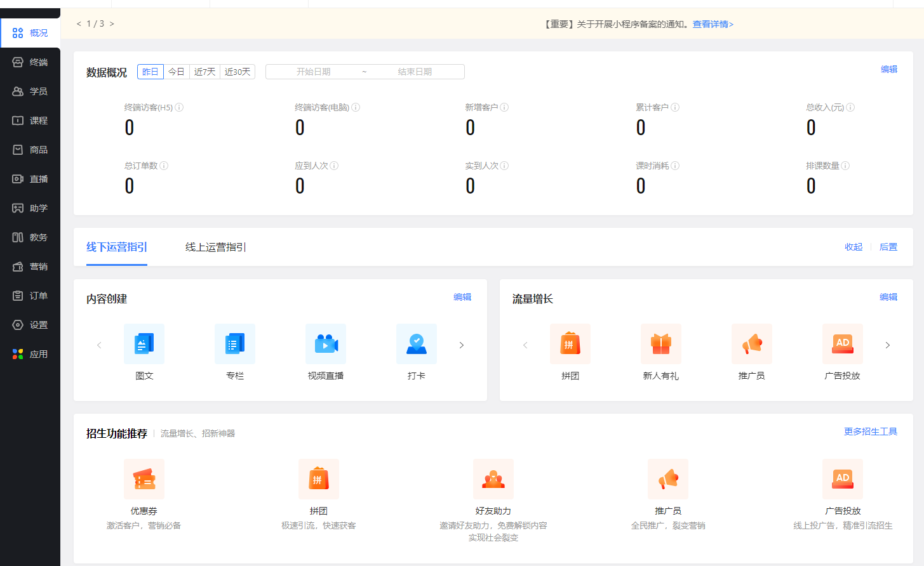Open the 查看详情 notice link
The image size is (924, 566).
(x=713, y=24)
